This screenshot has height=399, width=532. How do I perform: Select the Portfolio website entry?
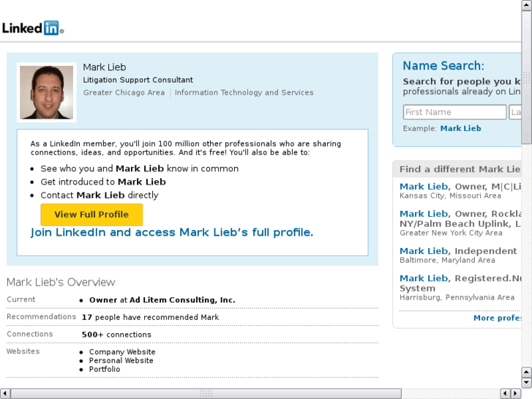tap(105, 369)
